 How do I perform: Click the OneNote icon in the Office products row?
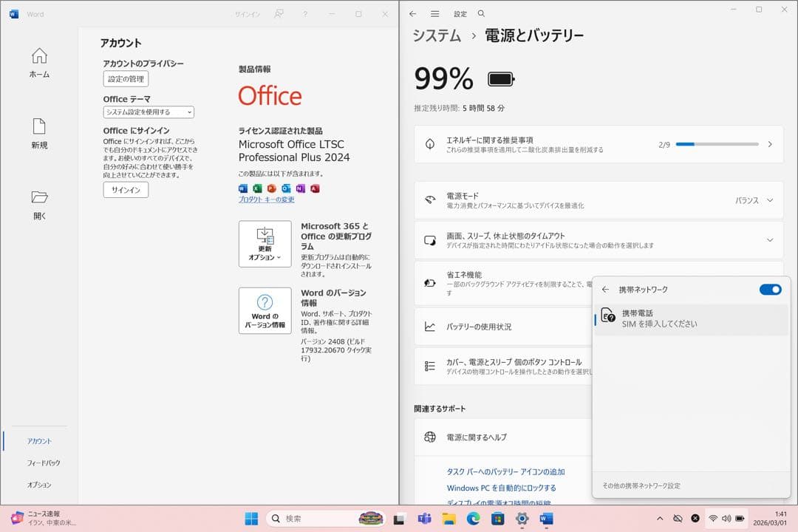[x=301, y=188]
